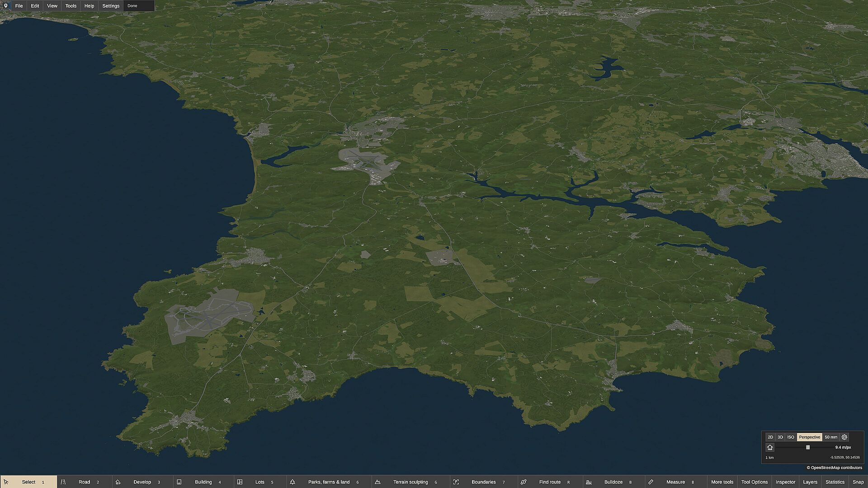Activate the Terrain sculpting tool
Viewport: 868px width, 488px height.
click(x=410, y=482)
